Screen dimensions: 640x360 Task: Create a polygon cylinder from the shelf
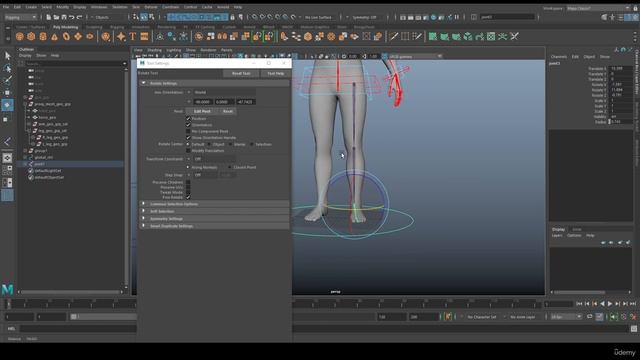click(x=43, y=37)
